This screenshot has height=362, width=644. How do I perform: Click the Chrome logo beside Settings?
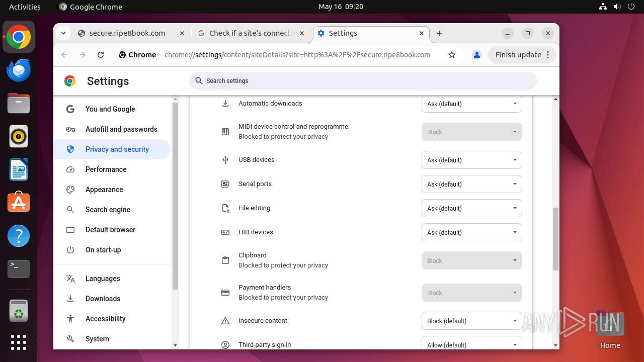[x=70, y=81]
